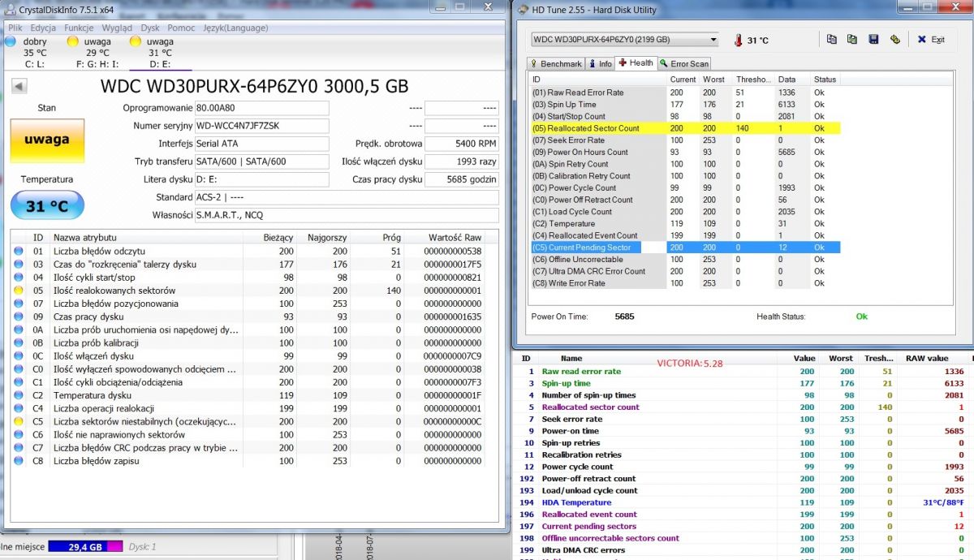Select 'Reallocated sector count' row in Victoria
The width and height of the screenshot is (974, 560).
coord(743,407)
